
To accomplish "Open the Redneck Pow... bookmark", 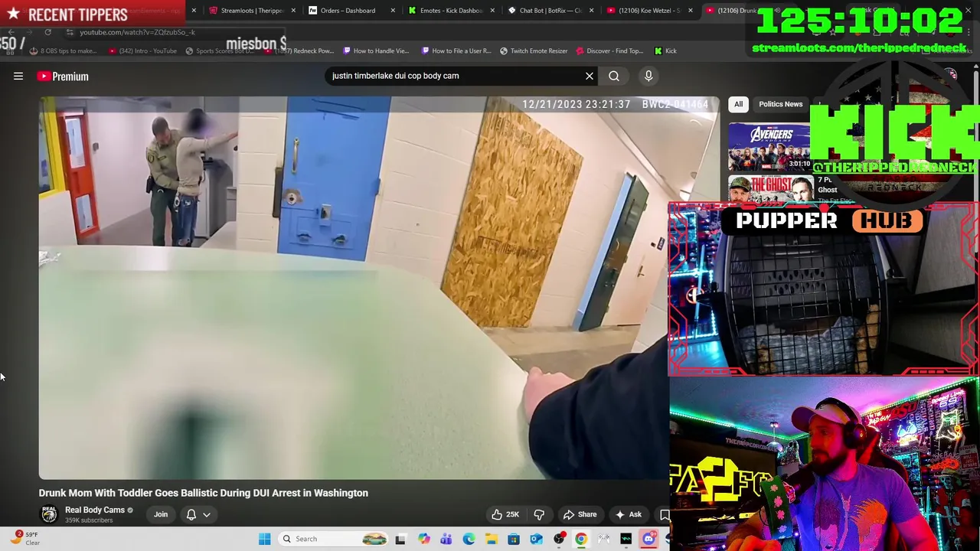I will tap(299, 51).
